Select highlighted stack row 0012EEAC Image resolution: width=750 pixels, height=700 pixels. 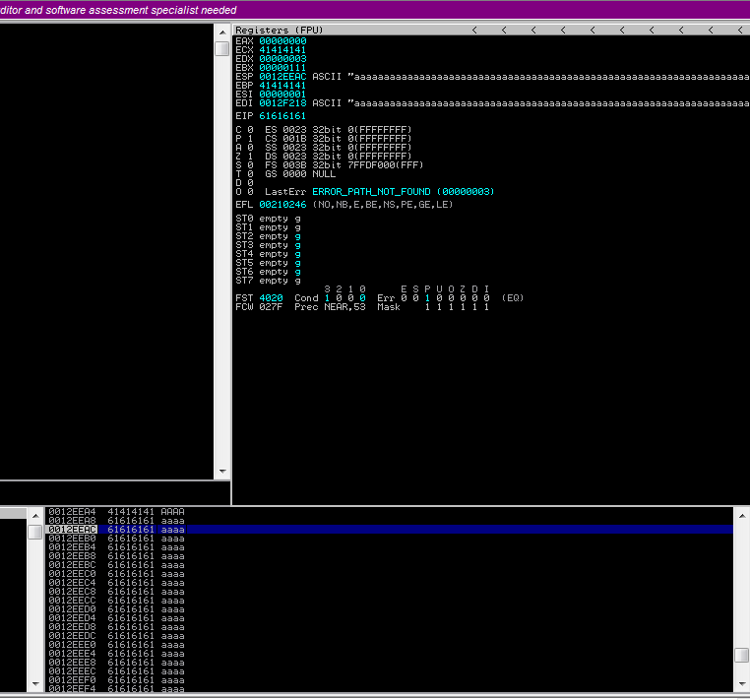pos(390,530)
